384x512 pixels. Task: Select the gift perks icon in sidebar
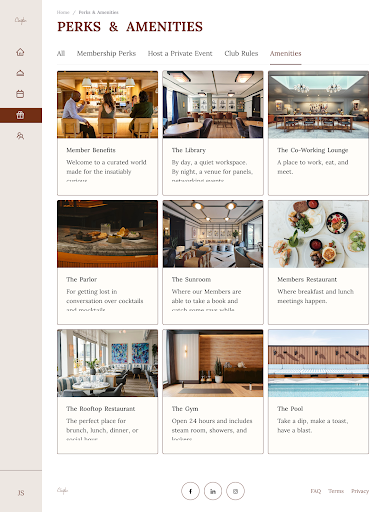pyautogui.click(x=20, y=115)
